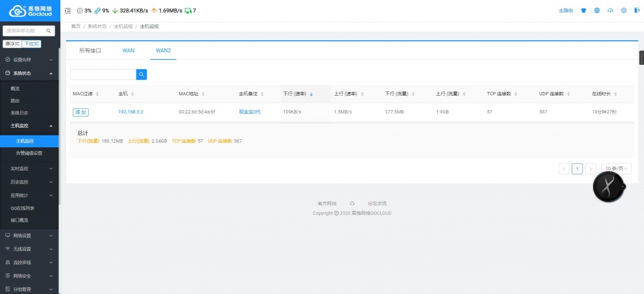Open the 10条/页 page size dropdown
Image resolution: width=644 pixels, height=294 pixels.
616,169
